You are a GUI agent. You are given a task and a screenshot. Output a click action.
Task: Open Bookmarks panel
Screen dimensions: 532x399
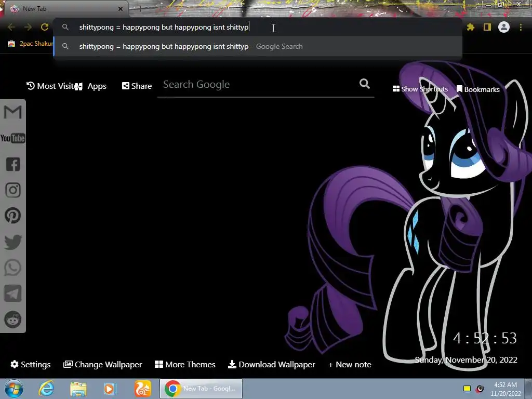click(x=478, y=89)
